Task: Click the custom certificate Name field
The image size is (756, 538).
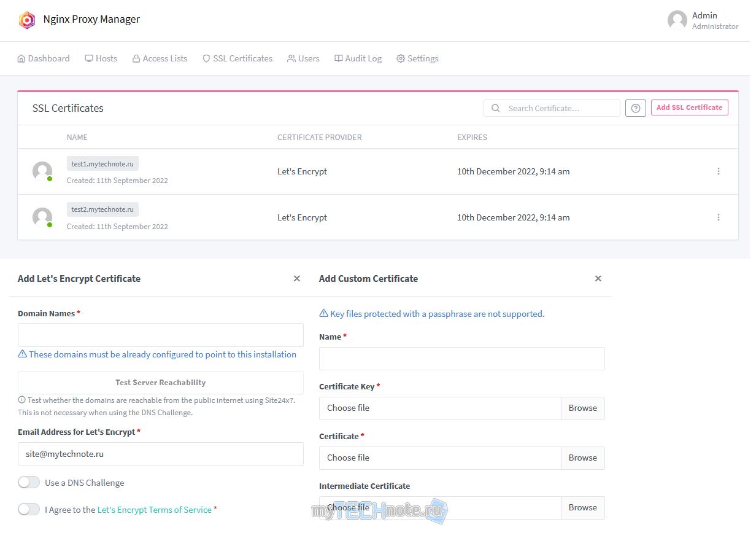Action: (462, 359)
